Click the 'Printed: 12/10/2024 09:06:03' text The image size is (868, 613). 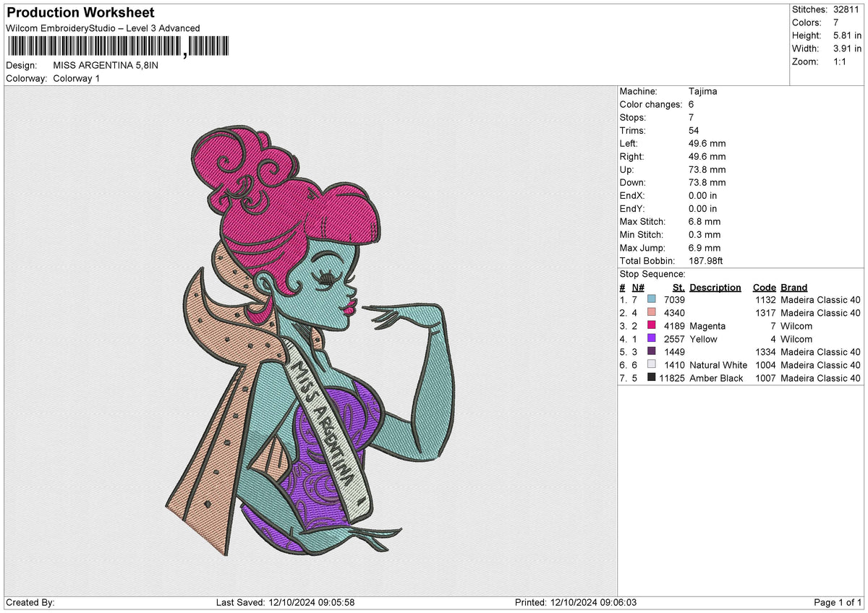click(575, 603)
